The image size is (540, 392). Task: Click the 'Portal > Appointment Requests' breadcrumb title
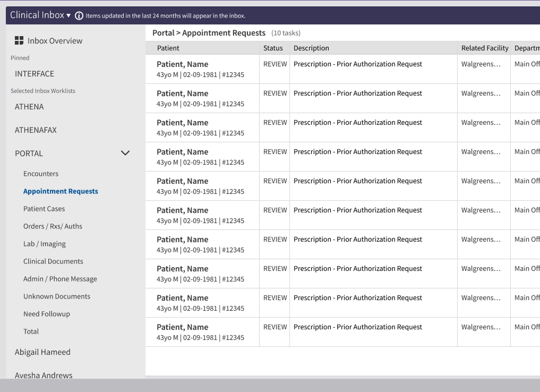pyautogui.click(x=209, y=33)
